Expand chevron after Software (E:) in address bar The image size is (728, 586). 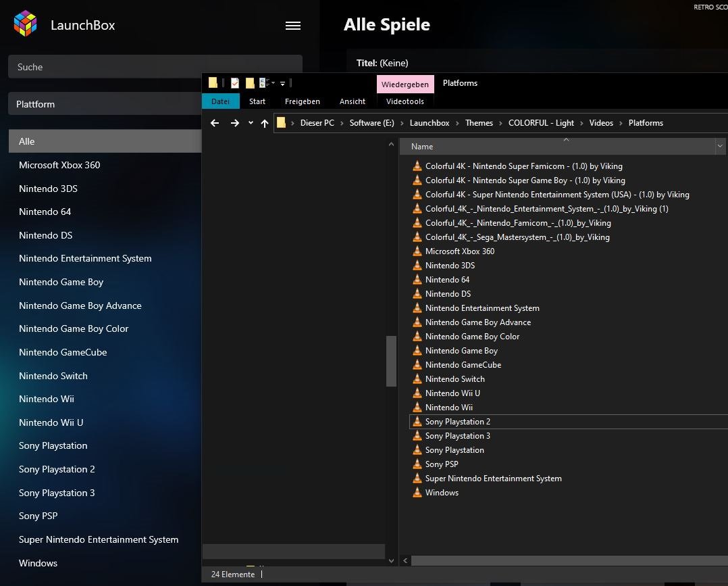(402, 123)
